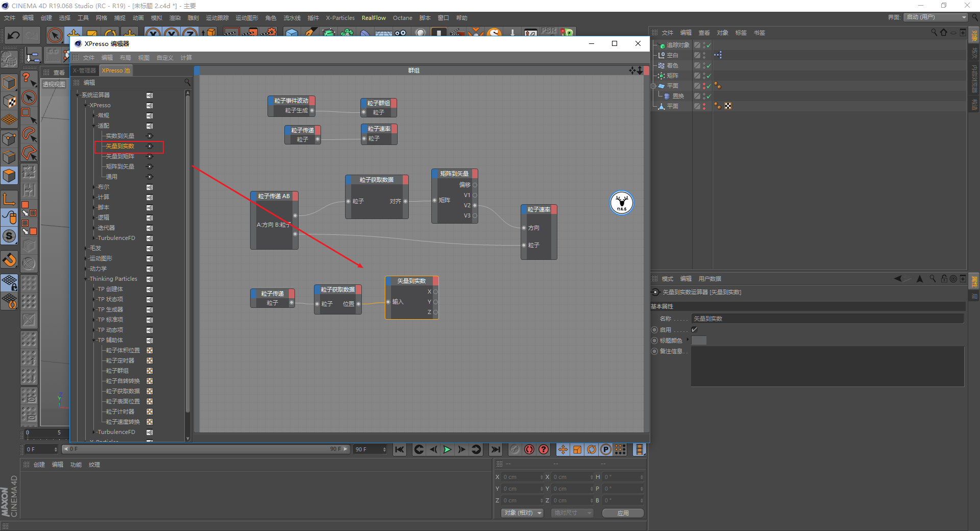Viewport: 980px width, 531px height.
Task: Open the X-Particles menu in the main menu bar
Action: click(340, 18)
